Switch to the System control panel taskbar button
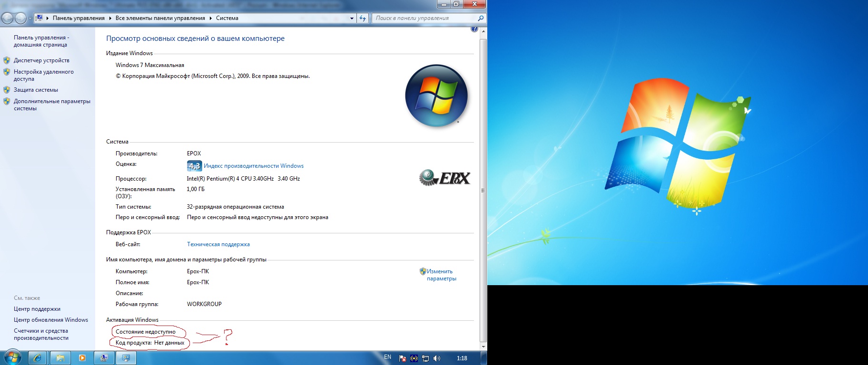868x365 pixels. [104, 358]
